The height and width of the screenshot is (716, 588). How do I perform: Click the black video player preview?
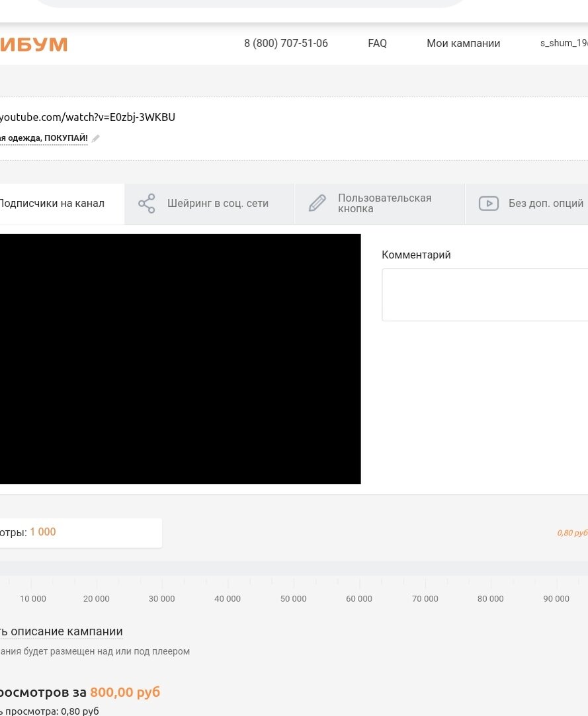tap(180, 359)
